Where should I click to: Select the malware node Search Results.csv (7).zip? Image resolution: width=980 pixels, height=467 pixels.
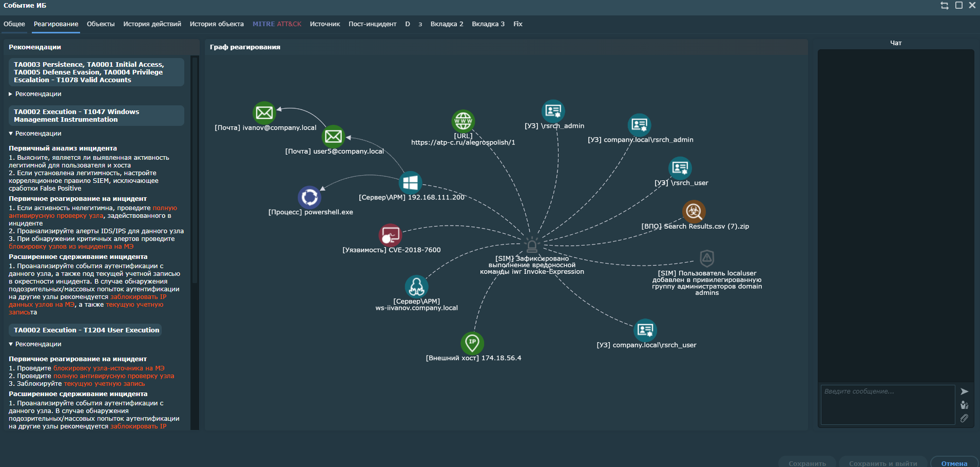693,212
